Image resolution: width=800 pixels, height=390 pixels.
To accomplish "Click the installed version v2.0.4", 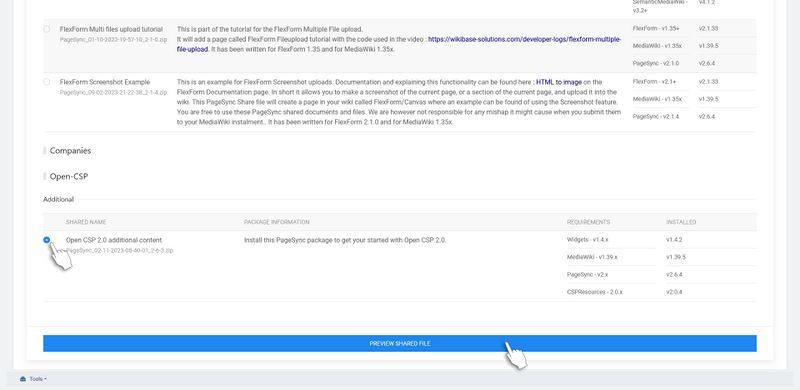I will click(674, 292).
